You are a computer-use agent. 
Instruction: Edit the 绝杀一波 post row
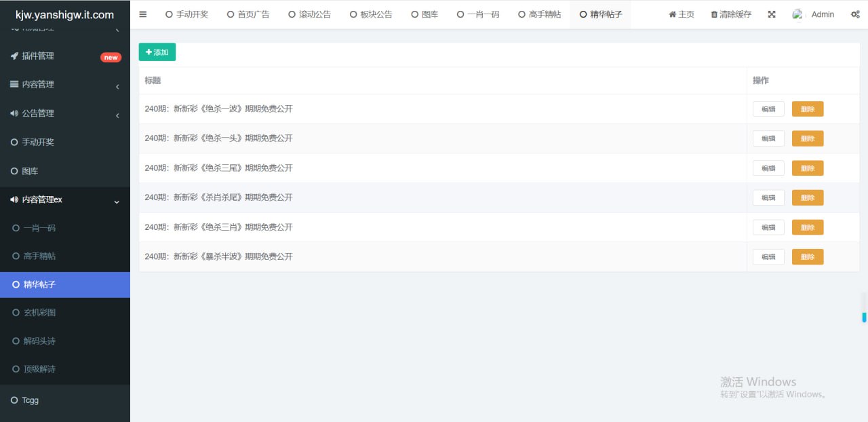(768, 109)
